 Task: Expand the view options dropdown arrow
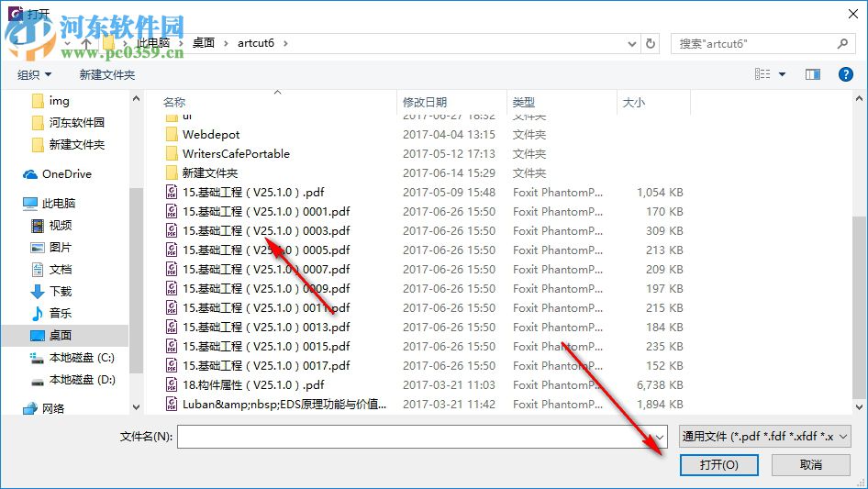point(782,74)
